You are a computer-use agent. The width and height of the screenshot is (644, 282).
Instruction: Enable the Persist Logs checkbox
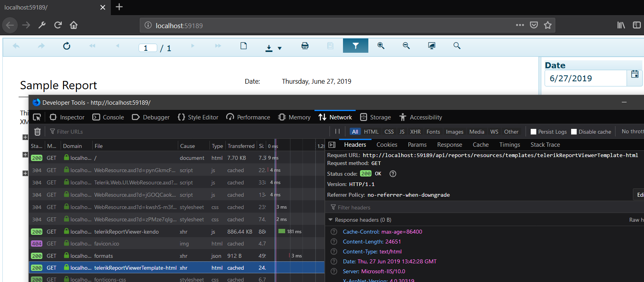(533, 132)
